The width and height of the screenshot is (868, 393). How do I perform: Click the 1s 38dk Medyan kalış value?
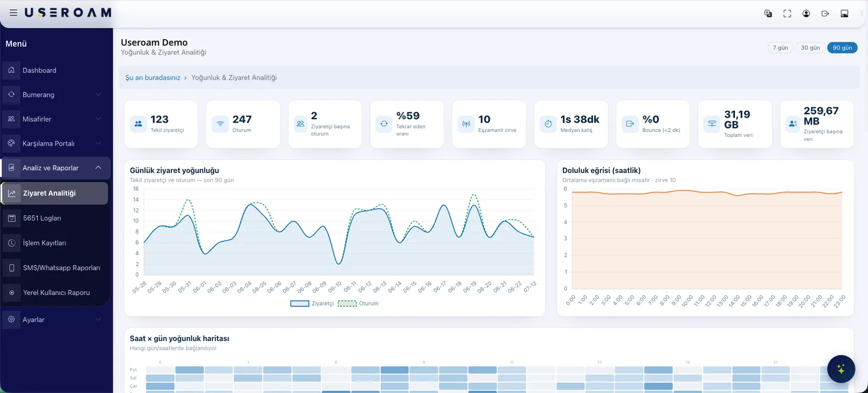tap(580, 119)
